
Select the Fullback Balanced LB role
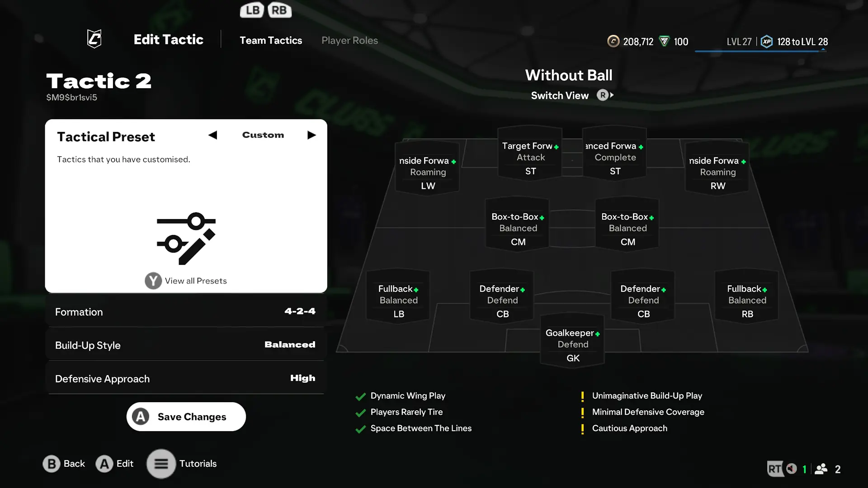[x=398, y=300]
